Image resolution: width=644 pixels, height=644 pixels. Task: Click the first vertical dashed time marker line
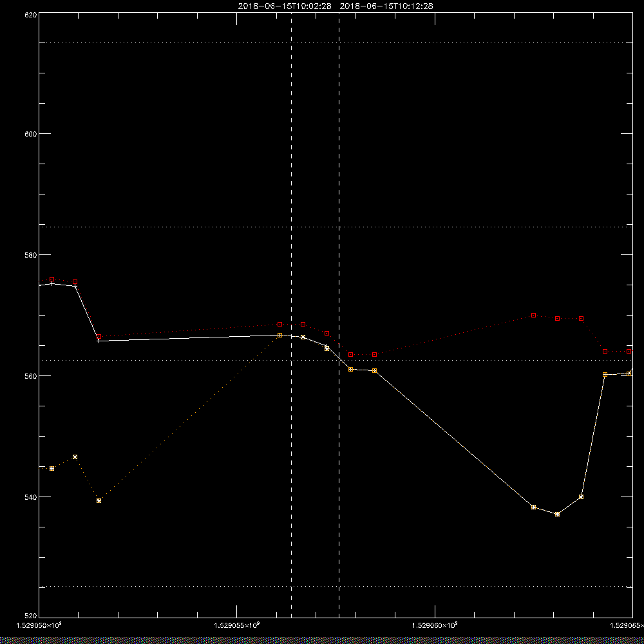pyautogui.click(x=291, y=315)
